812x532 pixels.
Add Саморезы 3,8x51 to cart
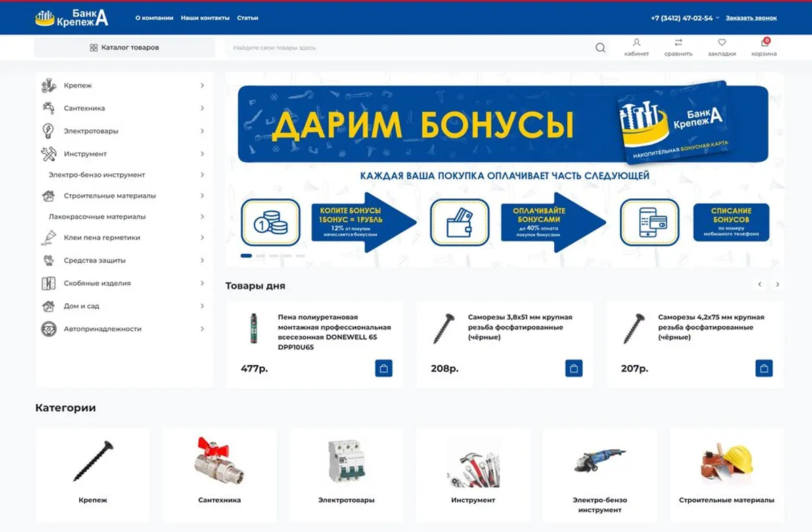point(574,369)
